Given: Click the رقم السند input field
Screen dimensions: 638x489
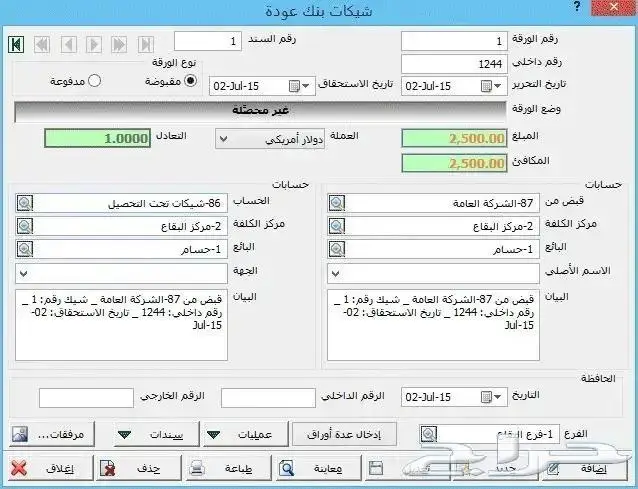Looking at the screenshot, I should point(208,41).
